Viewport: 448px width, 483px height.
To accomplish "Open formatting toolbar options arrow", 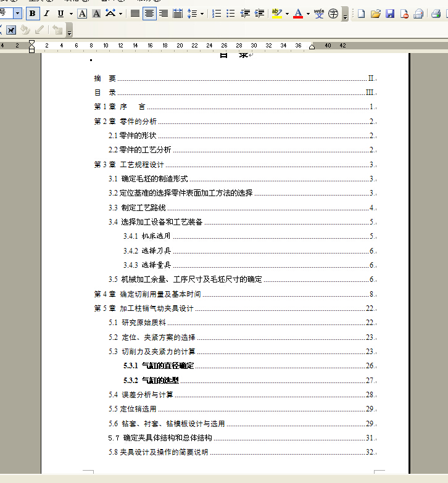I will (x=346, y=14).
